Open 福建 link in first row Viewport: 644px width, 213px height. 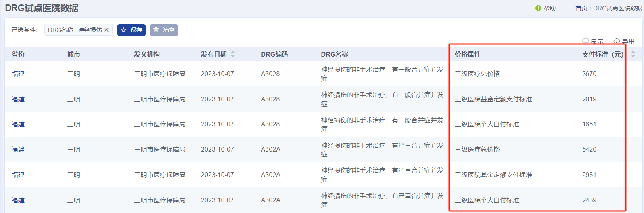click(x=18, y=74)
